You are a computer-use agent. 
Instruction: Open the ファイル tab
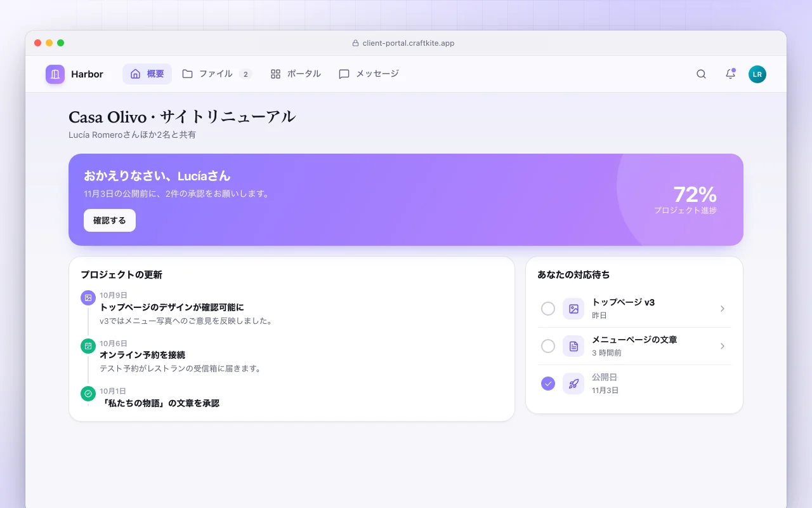coord(217,74)
